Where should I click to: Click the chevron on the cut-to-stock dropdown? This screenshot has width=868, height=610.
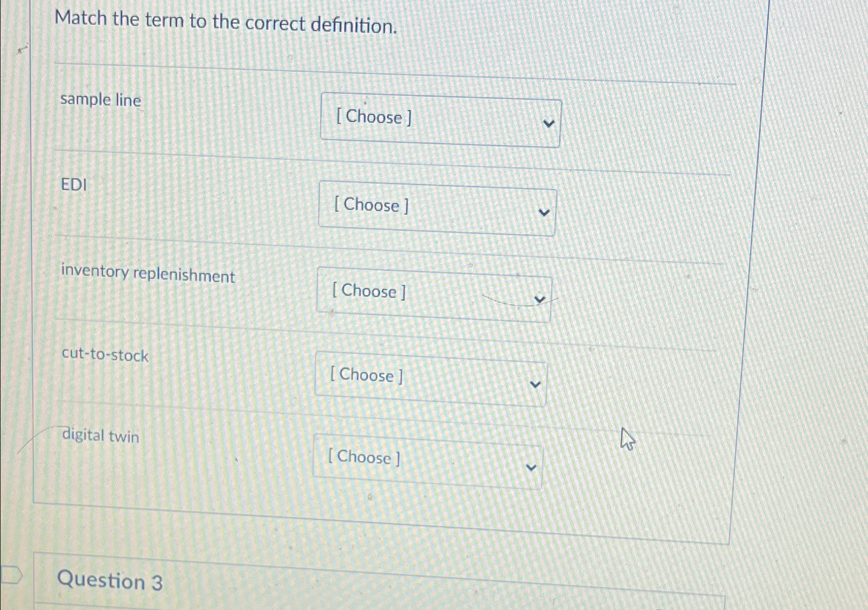[x=535, y=383]
